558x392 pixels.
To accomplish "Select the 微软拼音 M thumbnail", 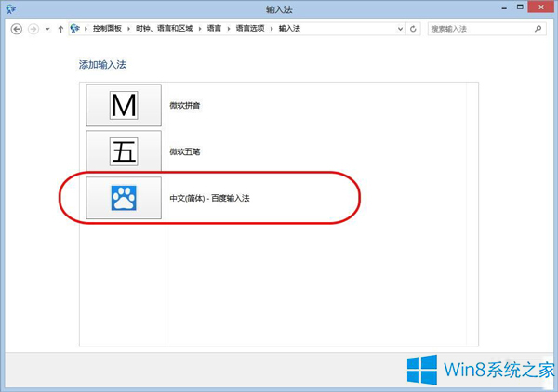I will click(124, 105).
